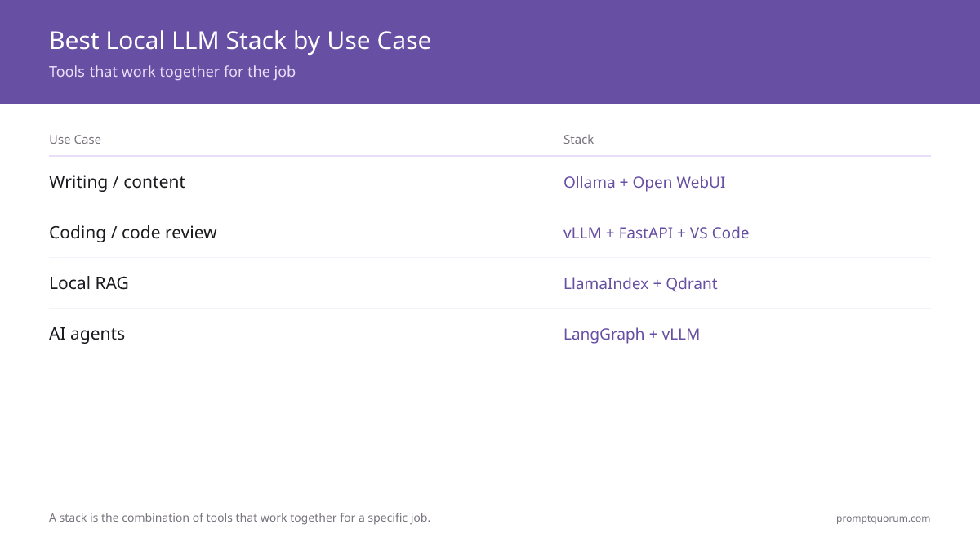Select the 'Writing / content' cell
This screenshot has width=980, height=551.
coord(117,182)
